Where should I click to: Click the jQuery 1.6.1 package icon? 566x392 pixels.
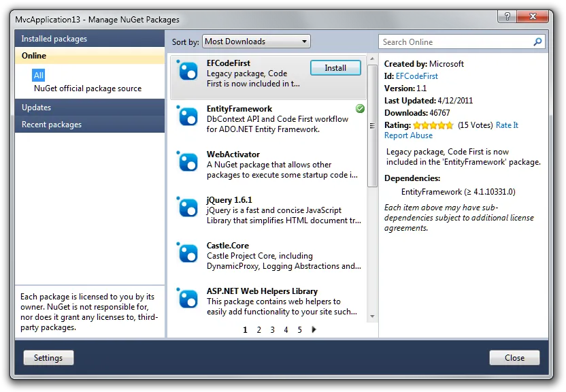click(x=187, y=206)
